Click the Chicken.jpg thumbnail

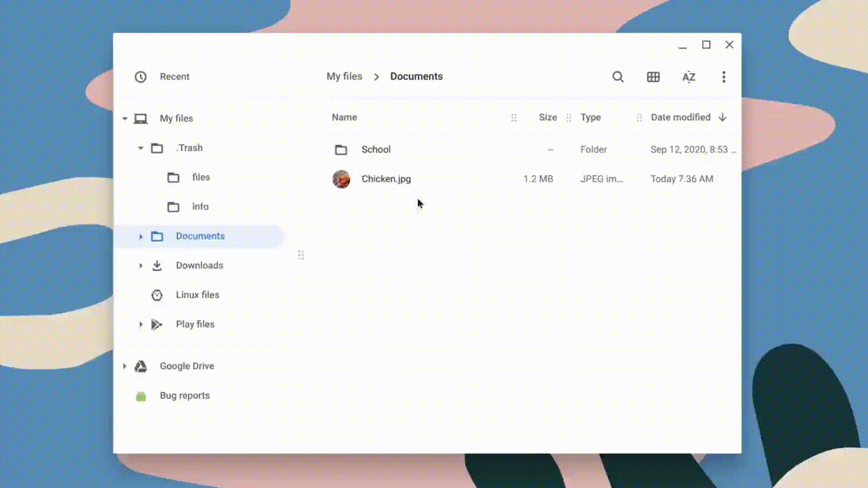tap(341, 179)
